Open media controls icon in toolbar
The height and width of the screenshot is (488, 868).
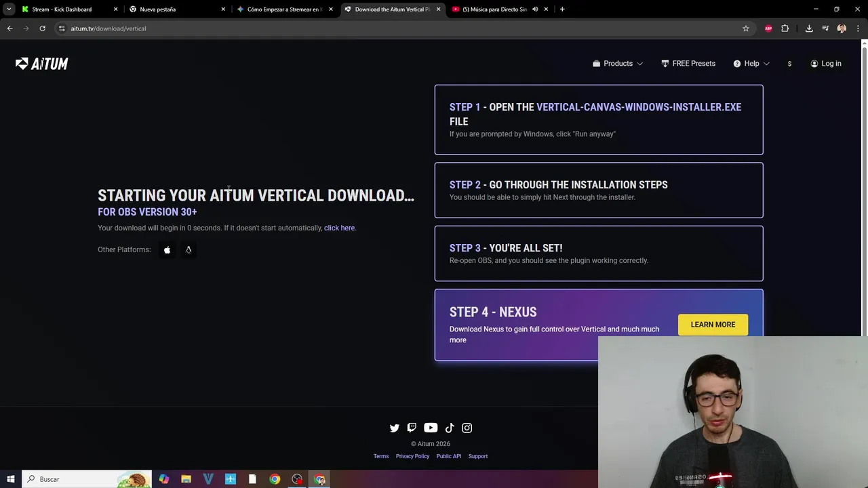click(825, 28)
